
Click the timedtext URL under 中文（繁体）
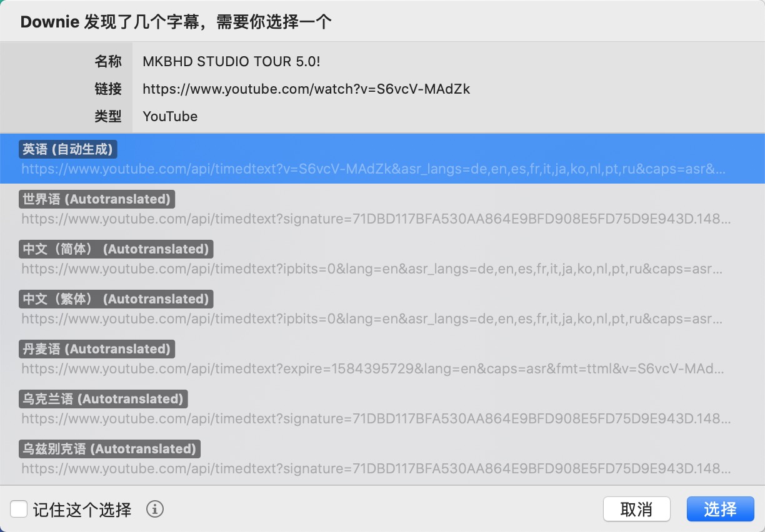[373, 318]
